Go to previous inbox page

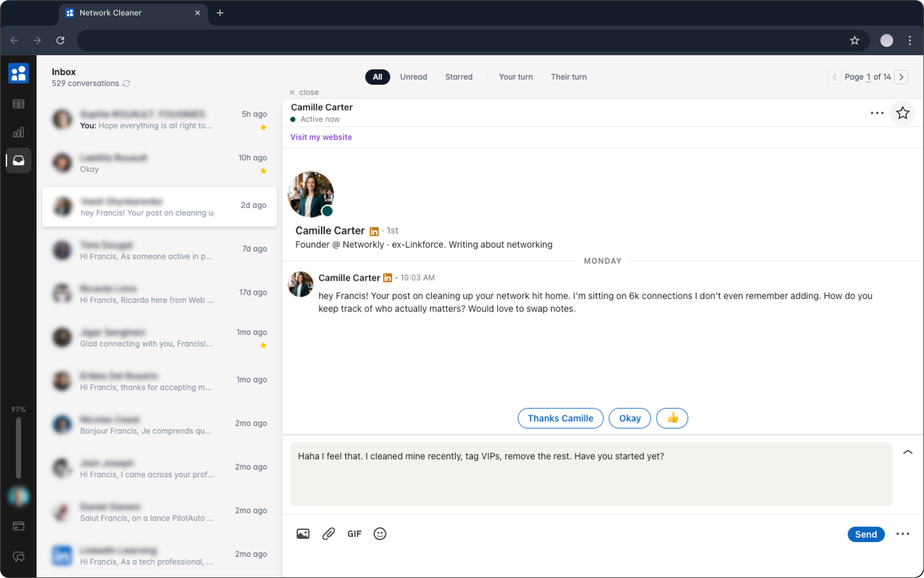click(x=834, y=77)
